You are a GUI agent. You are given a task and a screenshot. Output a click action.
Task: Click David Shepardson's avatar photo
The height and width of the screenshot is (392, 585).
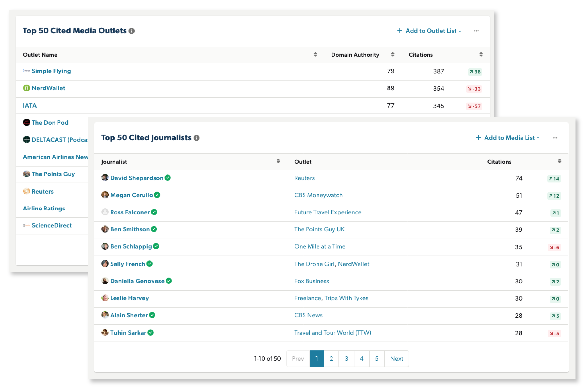pos(105,178)
